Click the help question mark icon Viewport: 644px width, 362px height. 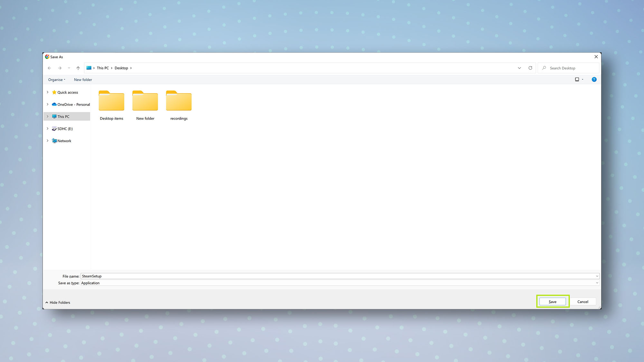(x=594, y=79)
